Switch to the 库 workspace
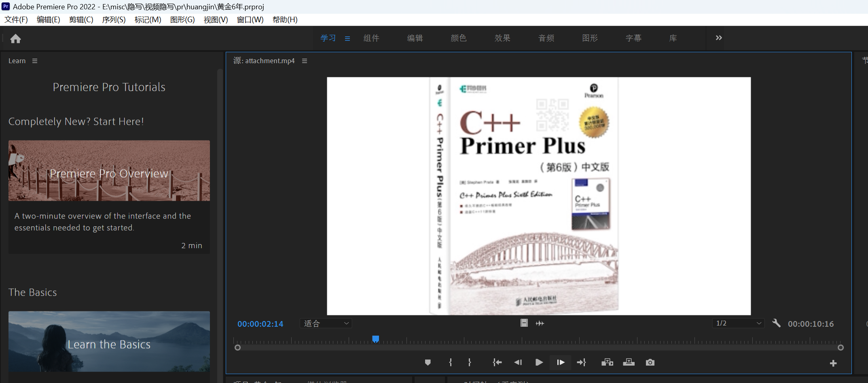 [673, 38]
